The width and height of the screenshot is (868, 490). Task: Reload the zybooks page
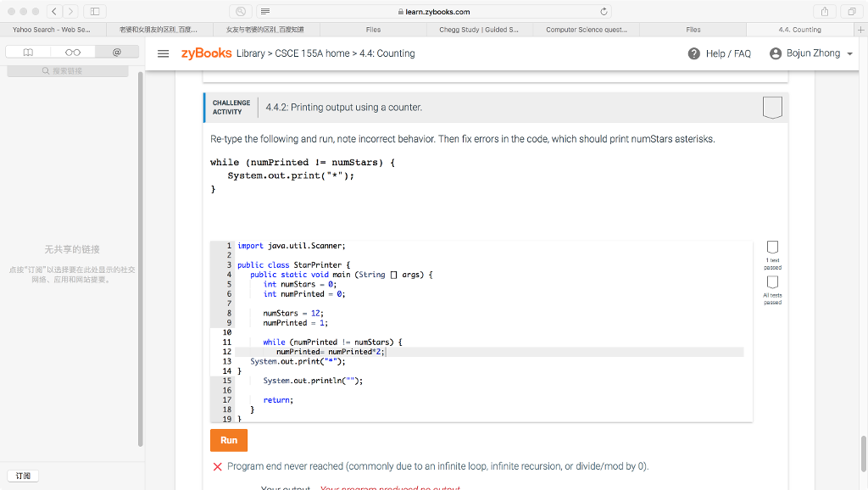604,11
